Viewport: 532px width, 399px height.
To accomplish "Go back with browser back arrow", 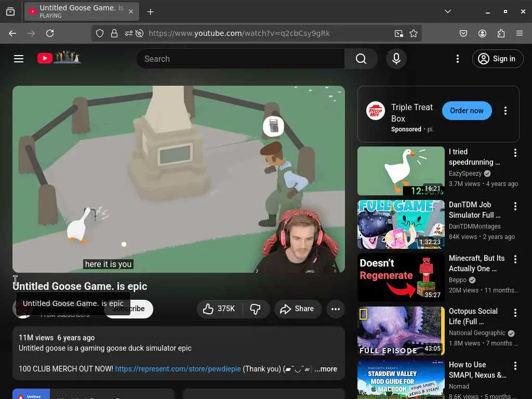I will pyautogui.click(x=12, y=33).
